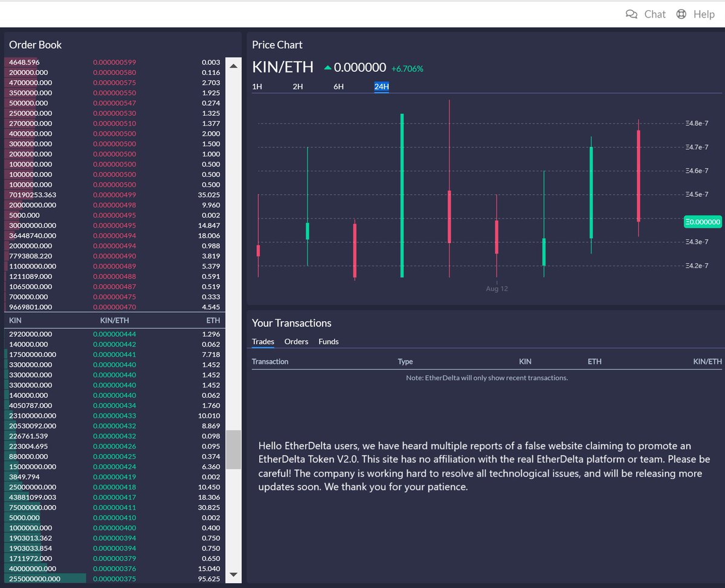Select buy order at price 0.000000425

(115, 456)
